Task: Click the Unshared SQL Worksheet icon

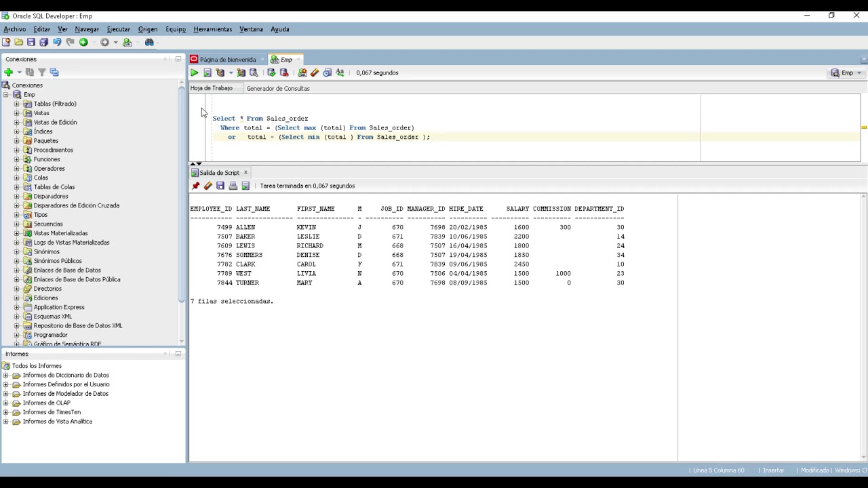Action: coord(302,73)
